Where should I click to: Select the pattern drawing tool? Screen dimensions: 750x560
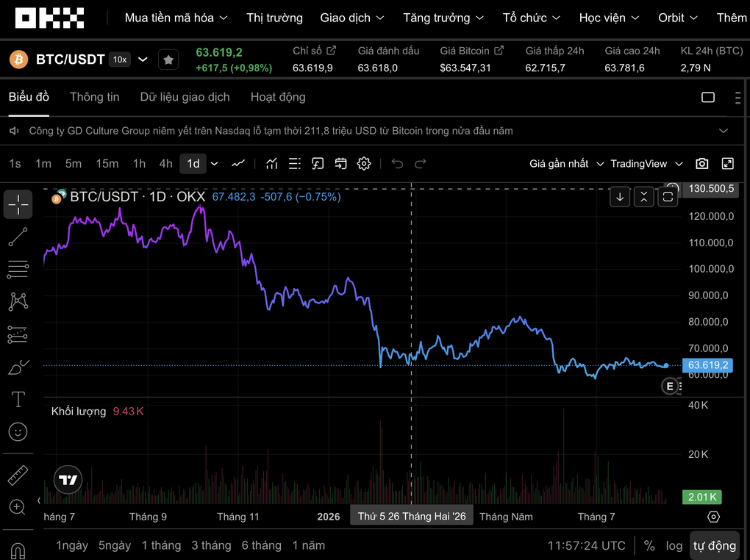pyautogui.click(x=18, y=302)
